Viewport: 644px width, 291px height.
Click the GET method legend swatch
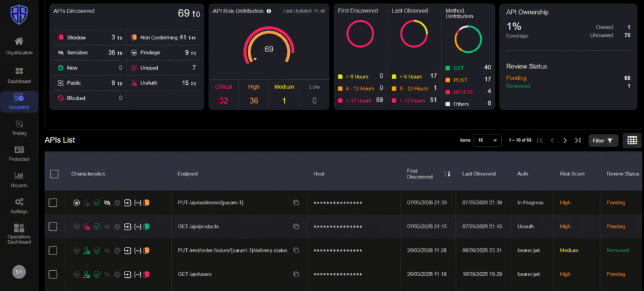point(448,68)
